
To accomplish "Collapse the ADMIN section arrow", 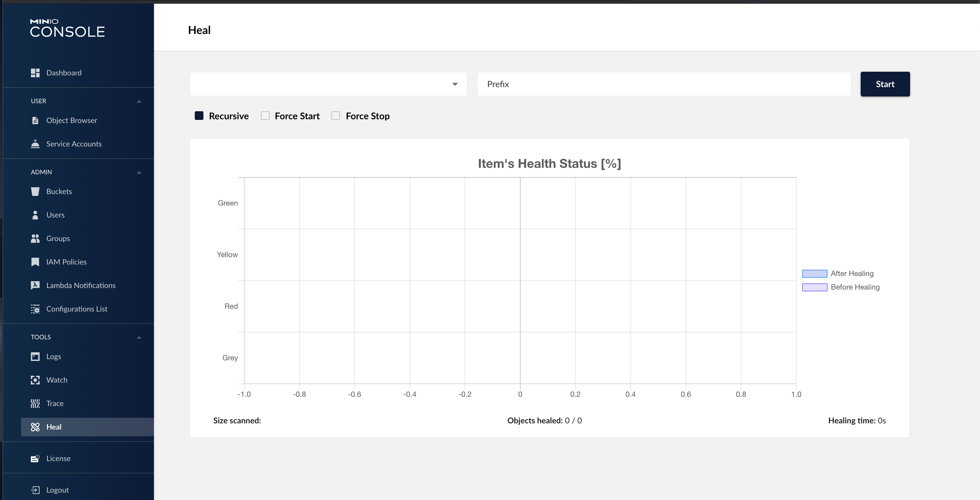I will pos(139,172).
